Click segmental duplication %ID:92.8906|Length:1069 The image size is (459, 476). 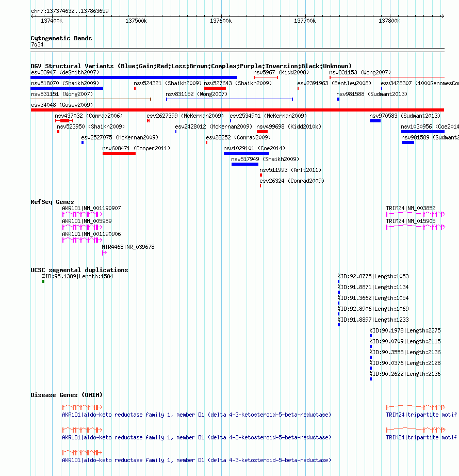pyautogui.click(x=373, y=309)
